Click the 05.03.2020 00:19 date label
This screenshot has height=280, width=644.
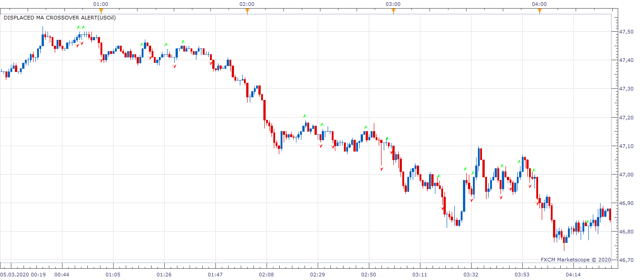pyautogui.click(x=23, y=275)
